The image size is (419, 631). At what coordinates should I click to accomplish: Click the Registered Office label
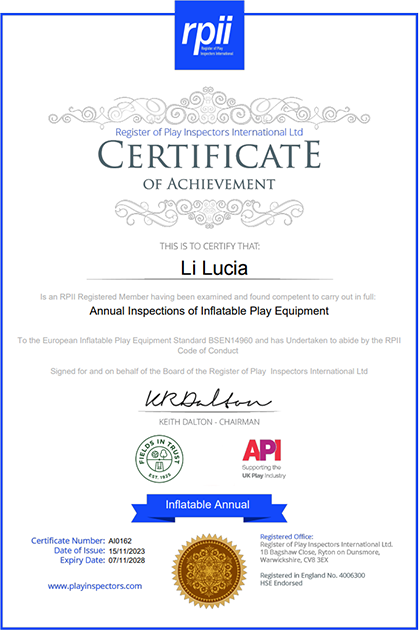287,536
